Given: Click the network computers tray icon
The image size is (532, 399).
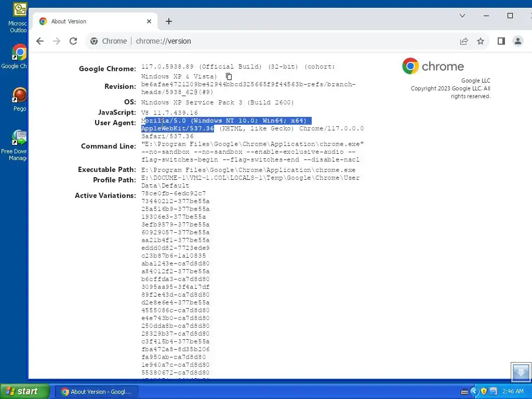Looking at the screenshot, I should (x=494, y=392).
